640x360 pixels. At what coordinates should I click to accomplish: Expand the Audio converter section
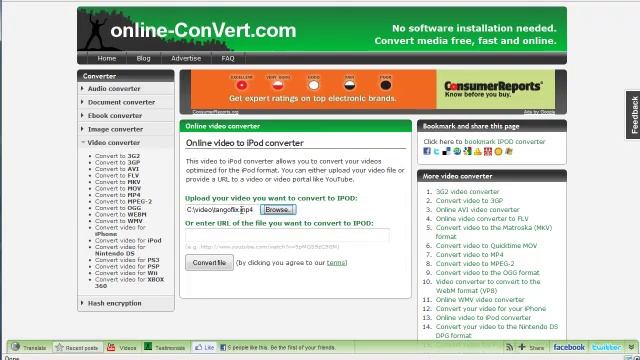(x=126, y=89)
